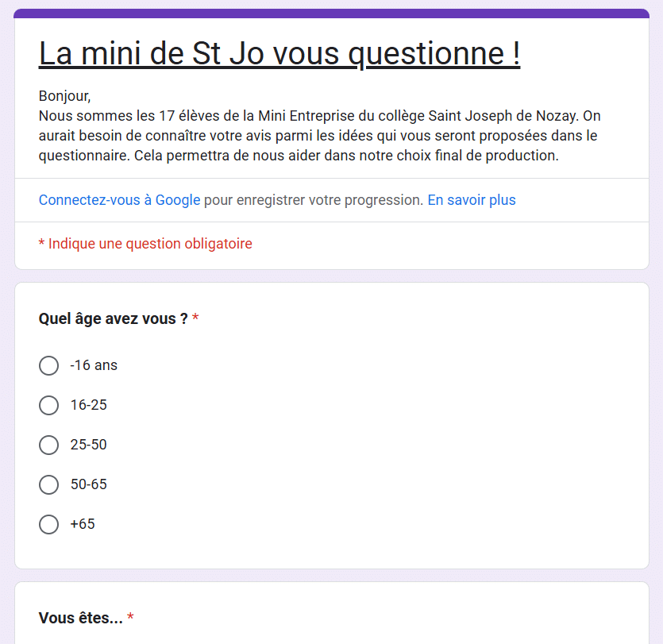Image resolution: width=663 pixels, height=644 pixels.
Task: Open the Connectez-vous à Google link
Action: [x=119, y=199]
